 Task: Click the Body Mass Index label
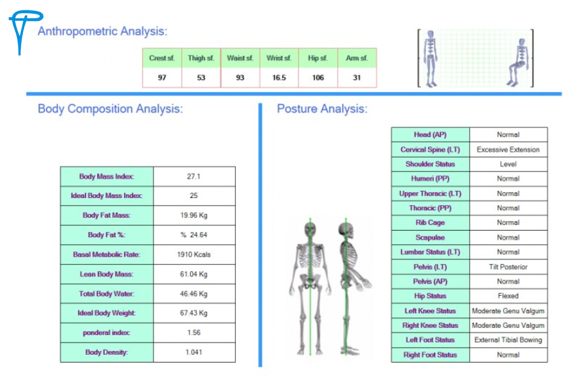(x=106, y=176)
